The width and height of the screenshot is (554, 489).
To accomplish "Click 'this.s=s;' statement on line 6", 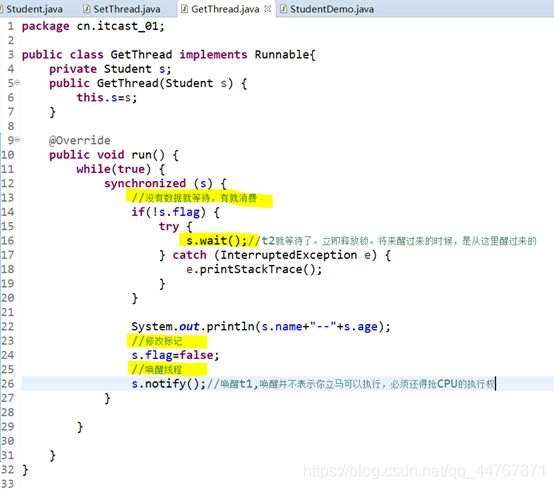I will coord(107,98).
